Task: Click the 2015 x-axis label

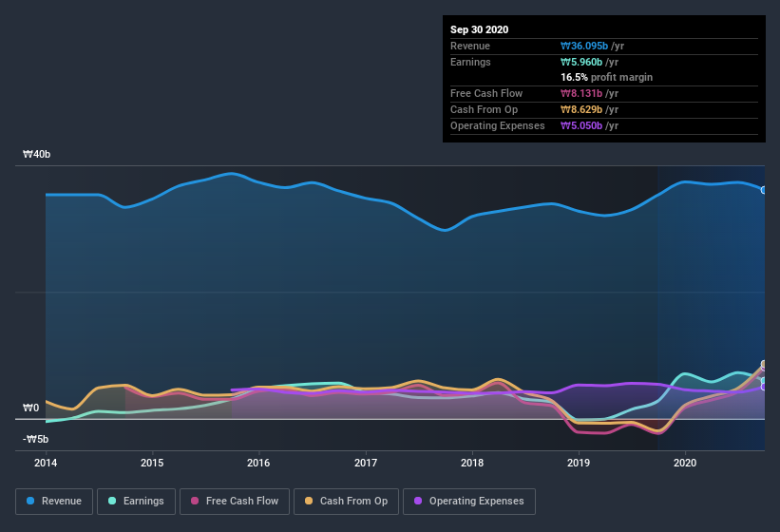Action: click(152, 463)
